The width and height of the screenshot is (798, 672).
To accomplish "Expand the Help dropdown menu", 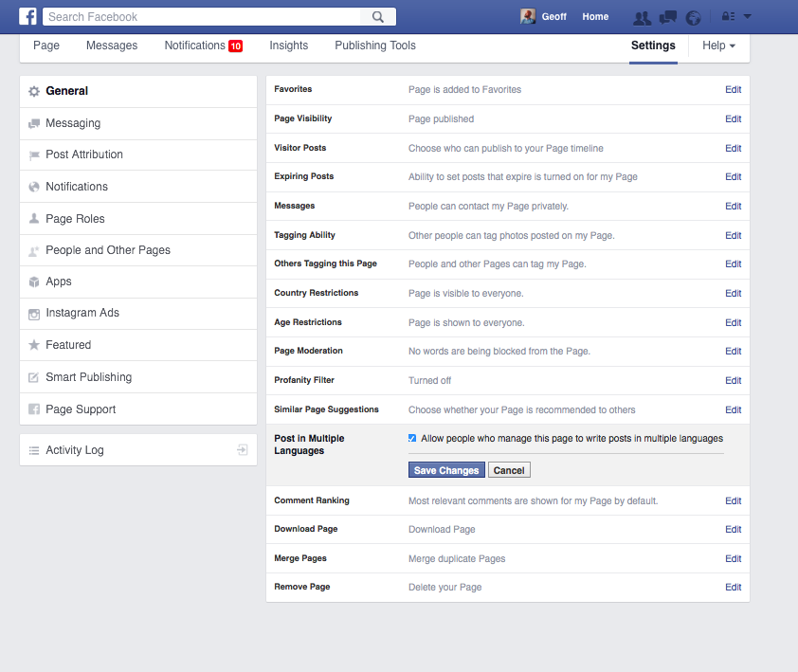I will [x=718, y=45].
